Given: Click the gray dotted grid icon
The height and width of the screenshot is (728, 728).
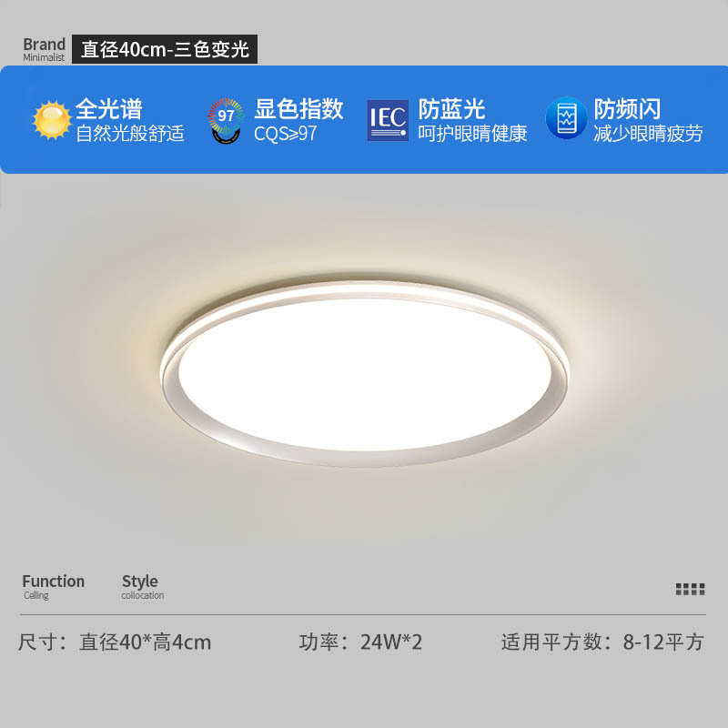Looking at the screenshot, I should [x=690, y=589].
